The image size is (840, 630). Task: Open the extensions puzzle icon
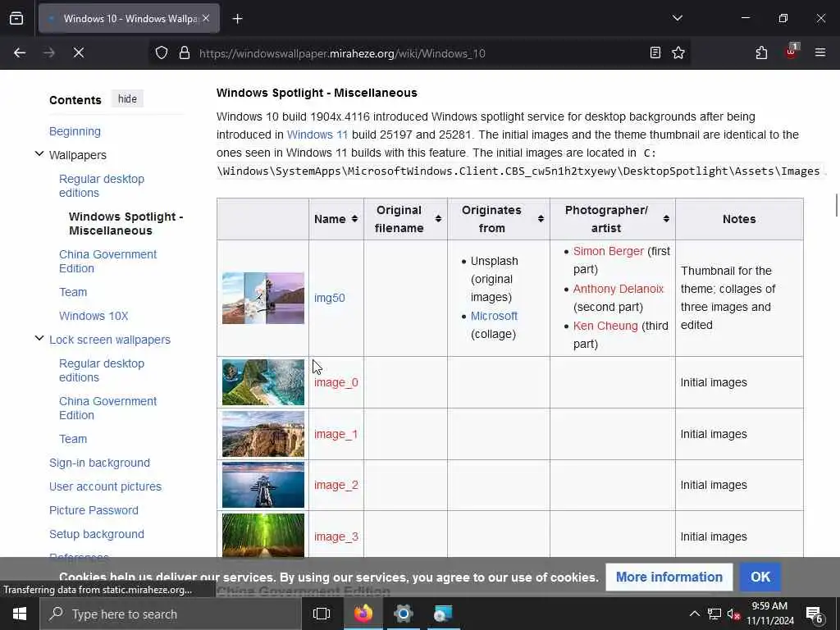(x=761, y=52)
